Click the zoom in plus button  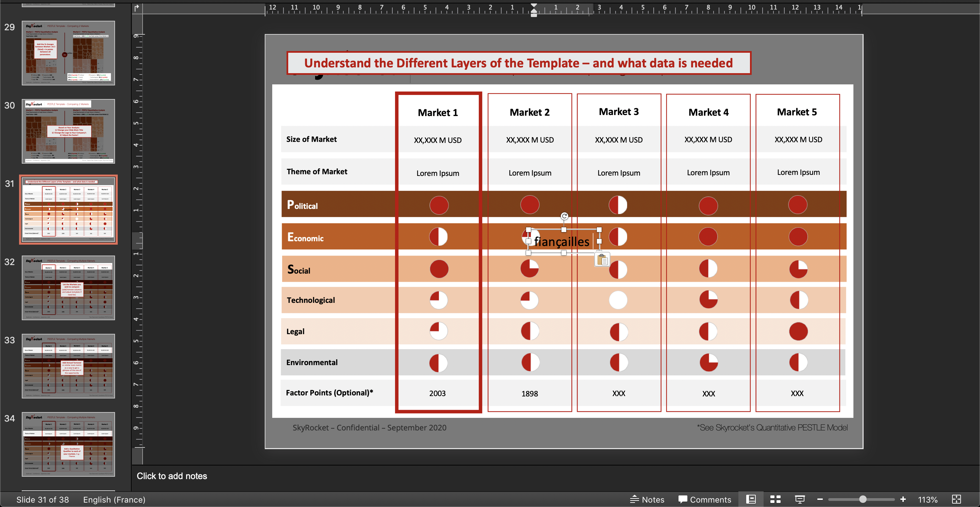click(903, 500)
